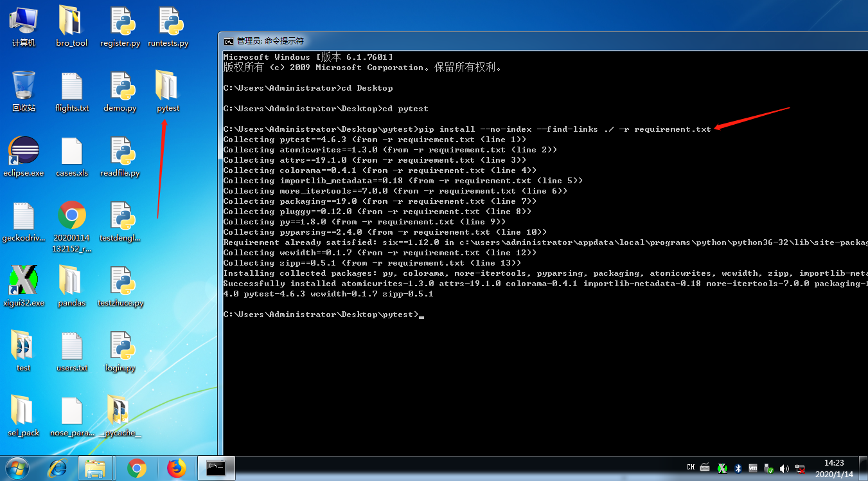
Task: Select demo.py Python file icon
Action: (120, 91)
